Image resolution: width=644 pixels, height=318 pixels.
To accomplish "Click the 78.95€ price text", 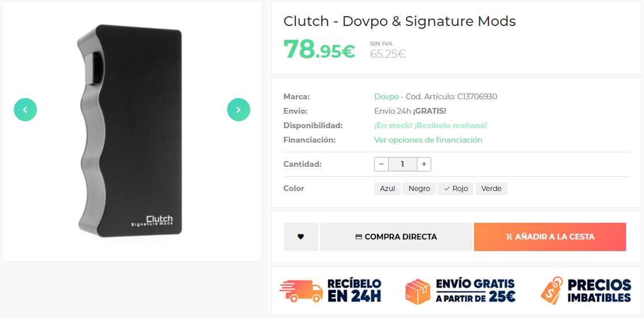I will (x=319, y=50).
